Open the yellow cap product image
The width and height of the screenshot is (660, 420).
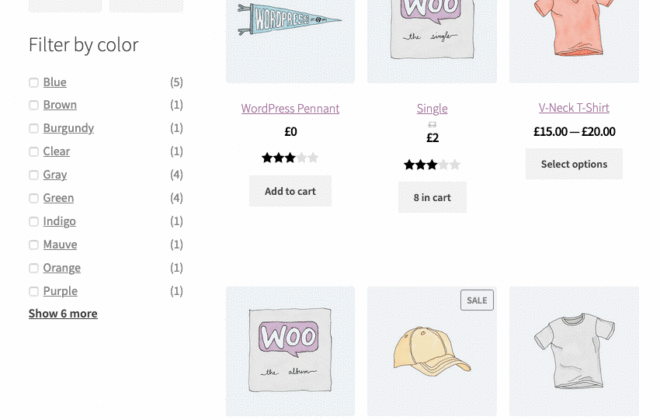(432, 351)
